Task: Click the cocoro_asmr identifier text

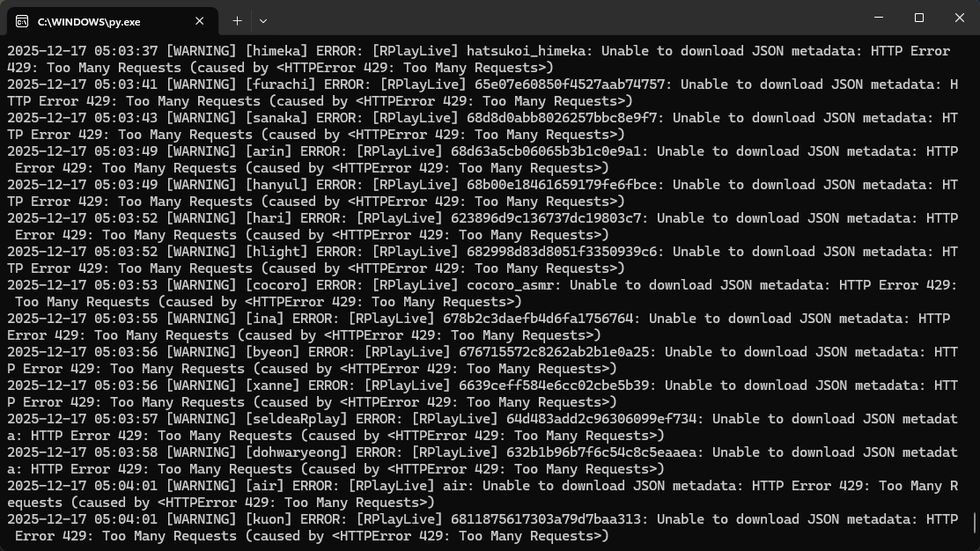Action: click(511, 285)
